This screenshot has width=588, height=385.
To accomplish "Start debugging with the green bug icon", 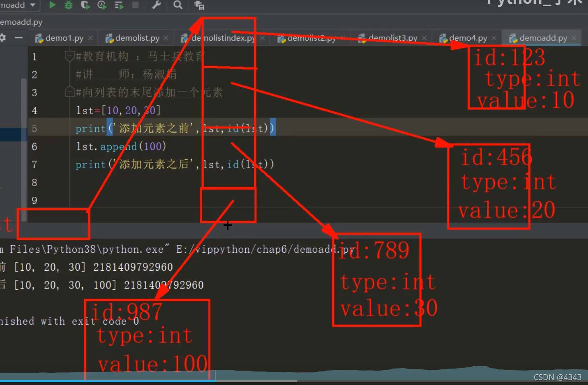I will click(69, 5).
